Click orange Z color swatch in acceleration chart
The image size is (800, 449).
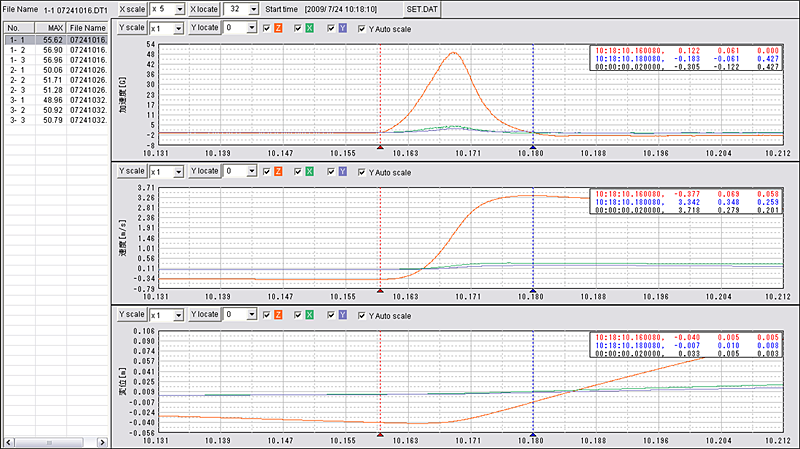pyautogui.click(x=278, y=29)
